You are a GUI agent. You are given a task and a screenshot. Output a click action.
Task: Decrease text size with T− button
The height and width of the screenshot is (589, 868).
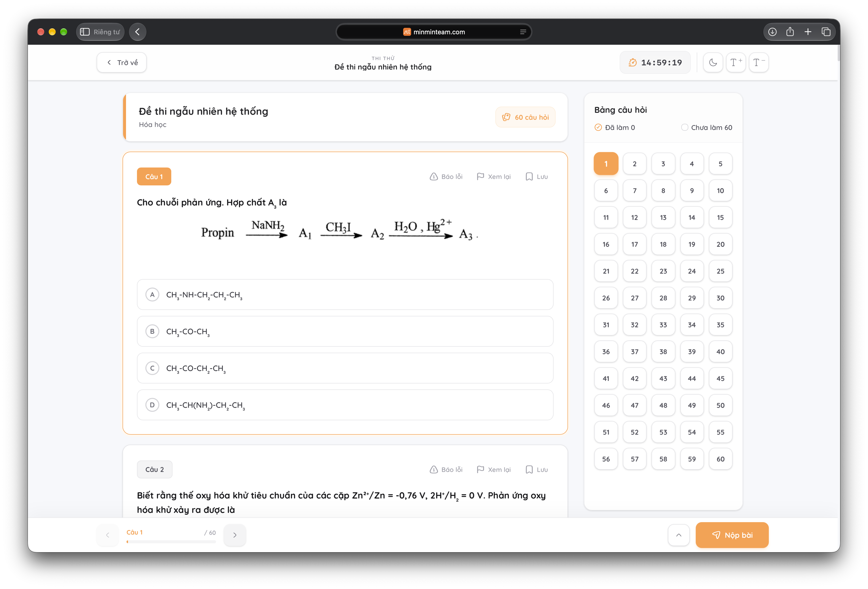click(x=759, y=62)
